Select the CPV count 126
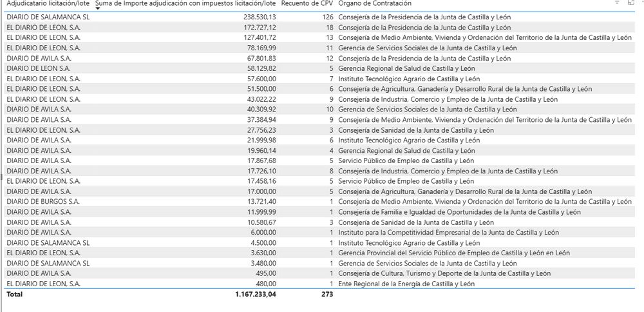644x312 pixels. pyautogui.click(x=328, y=17)
